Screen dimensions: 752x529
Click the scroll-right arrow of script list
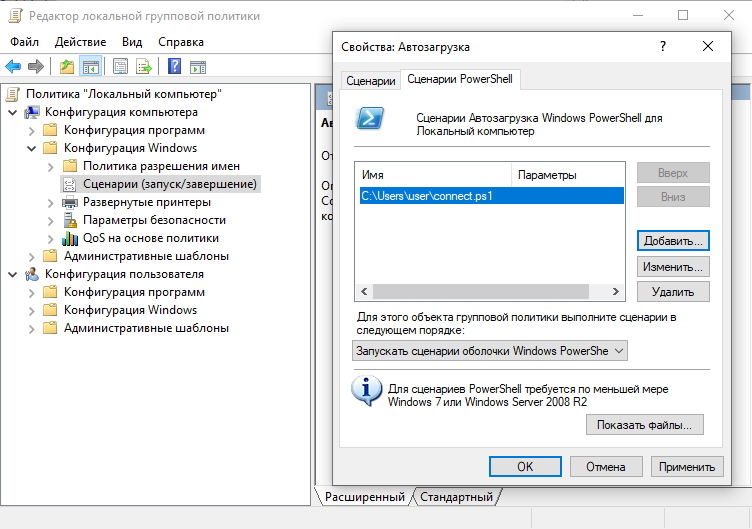pyautogui.click(x=616, y=292)
